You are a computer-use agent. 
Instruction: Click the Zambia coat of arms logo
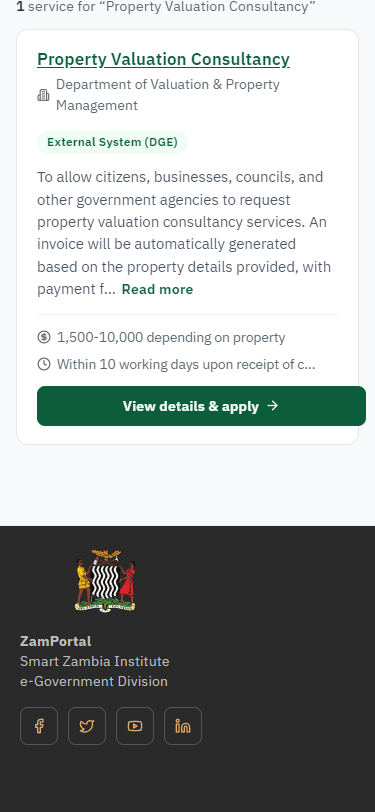click(x=106, y=581)
